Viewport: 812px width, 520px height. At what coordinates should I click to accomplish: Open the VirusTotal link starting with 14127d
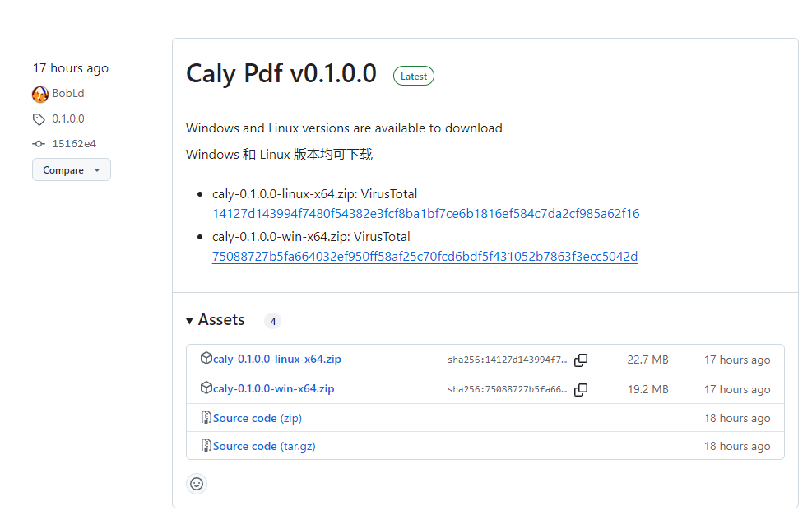(x=425, y=214)
